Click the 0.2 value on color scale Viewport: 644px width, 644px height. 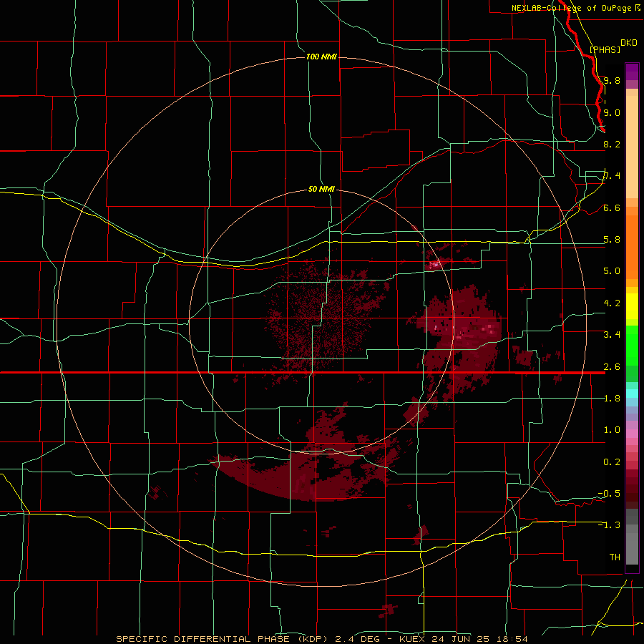[x=612, y=462]
